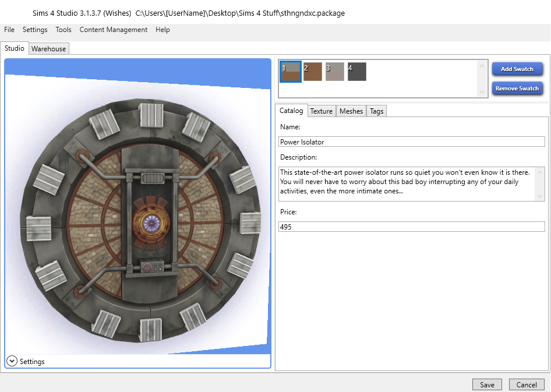This screenshot has height=392, width=551.
Task: Expand the Settings chevron under the preview
Action: pyautogui.click(x=12, y=361)
